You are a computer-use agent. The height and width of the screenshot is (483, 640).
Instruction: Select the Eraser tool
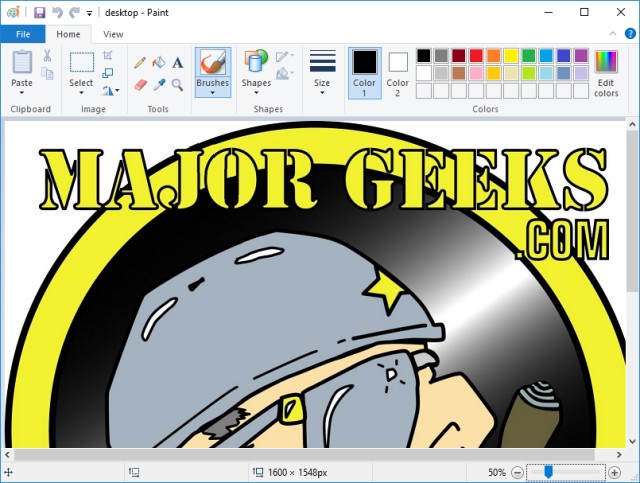(140, 85)
